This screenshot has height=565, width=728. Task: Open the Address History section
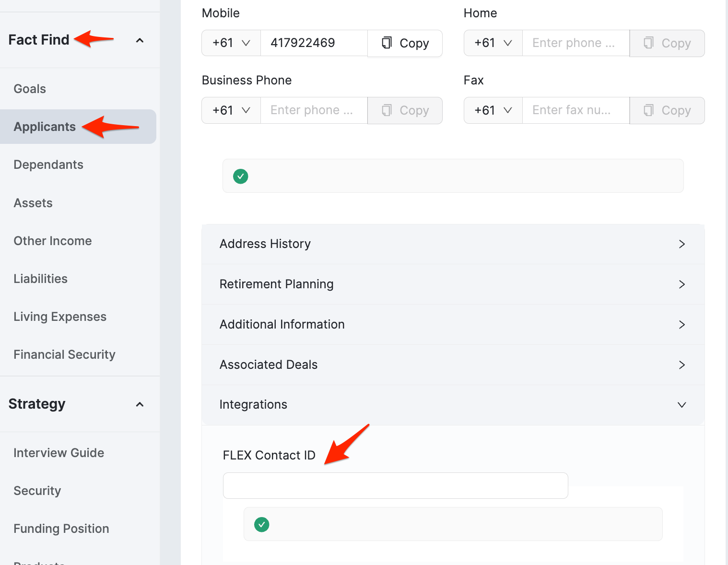pyautogui.click(x=265, y=244)
